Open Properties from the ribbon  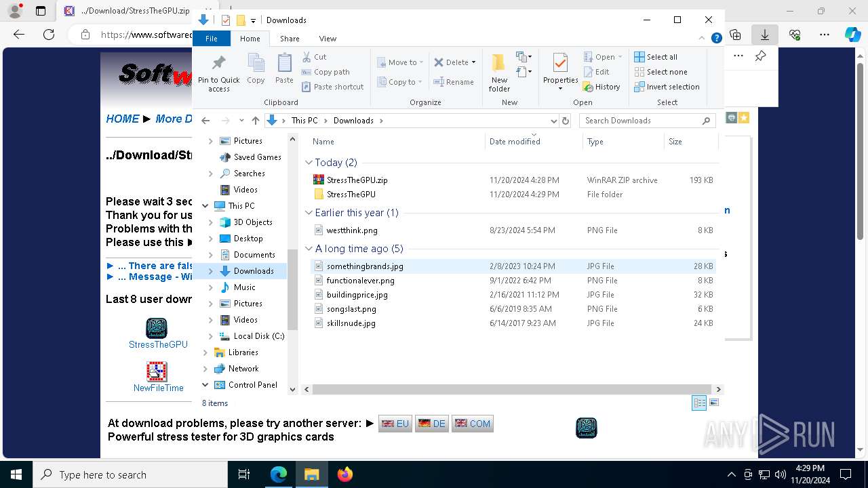[x=560, y=73]
